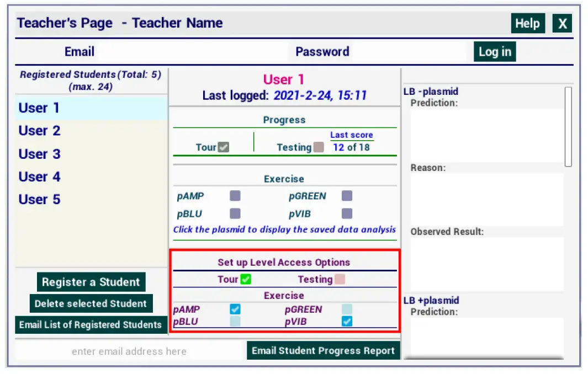Click the Observed Result box
The image size is (588, 374).
point(487,264)
